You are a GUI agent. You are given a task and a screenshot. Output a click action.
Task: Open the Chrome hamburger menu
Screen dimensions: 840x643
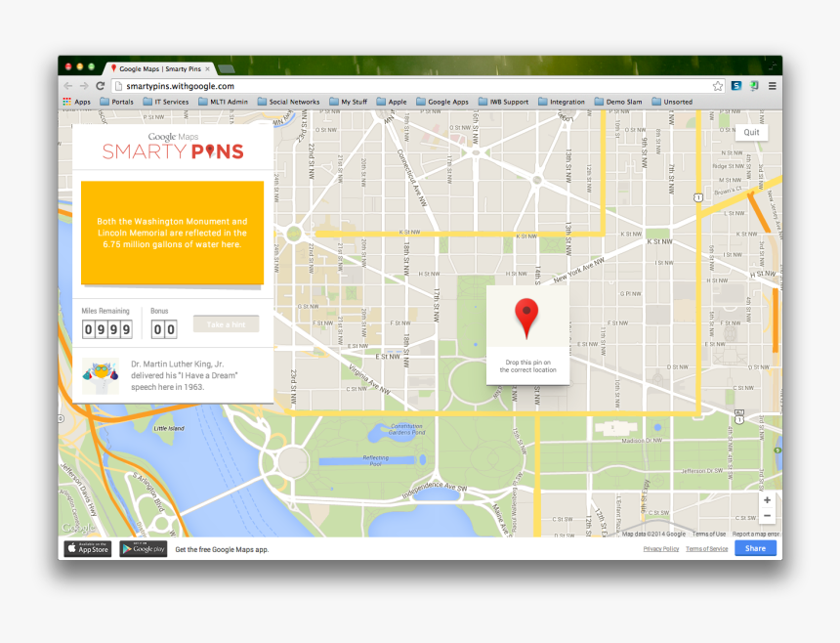click(772, 86)
